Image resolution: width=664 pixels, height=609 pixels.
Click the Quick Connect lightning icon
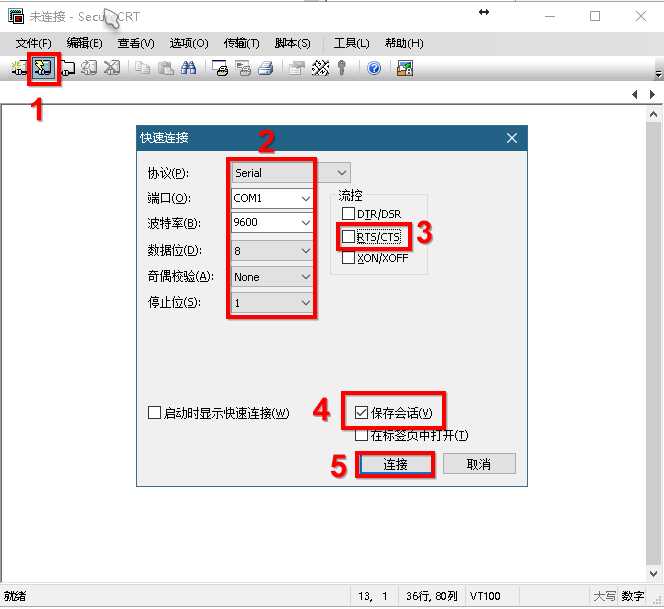pyautogui.click(x=43, y=68)
